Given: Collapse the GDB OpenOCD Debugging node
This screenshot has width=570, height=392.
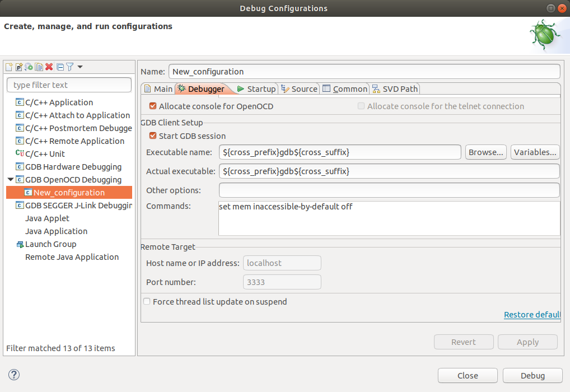Looking at the screenshot, I should point(11,179).
